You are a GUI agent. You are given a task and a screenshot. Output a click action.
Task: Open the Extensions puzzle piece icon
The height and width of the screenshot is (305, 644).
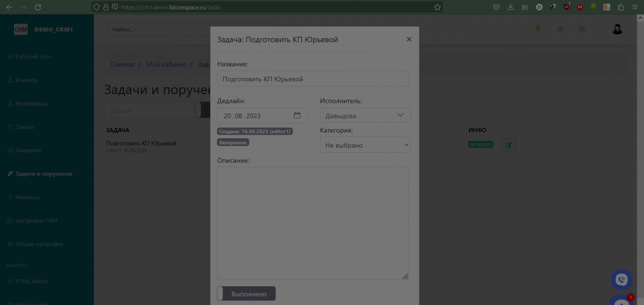click(x=621, y=7)
